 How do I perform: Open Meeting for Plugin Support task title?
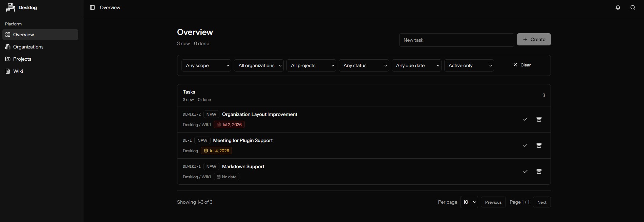pyautogui.click(x=243, y=140)
